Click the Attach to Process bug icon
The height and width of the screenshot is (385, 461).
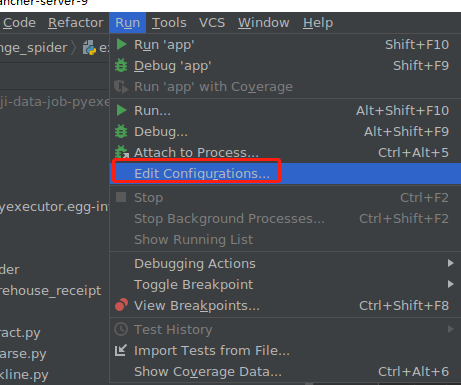click(x=122, y=152)
